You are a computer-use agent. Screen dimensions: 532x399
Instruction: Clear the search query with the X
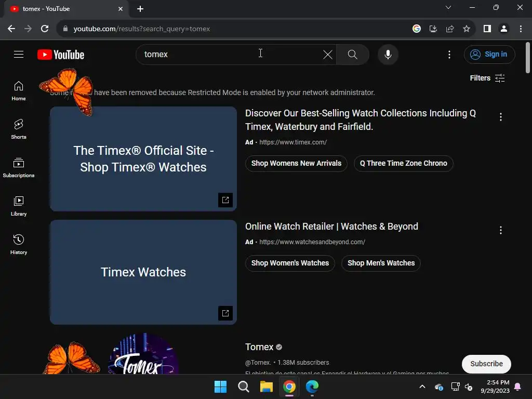click(x=327, y=54)
